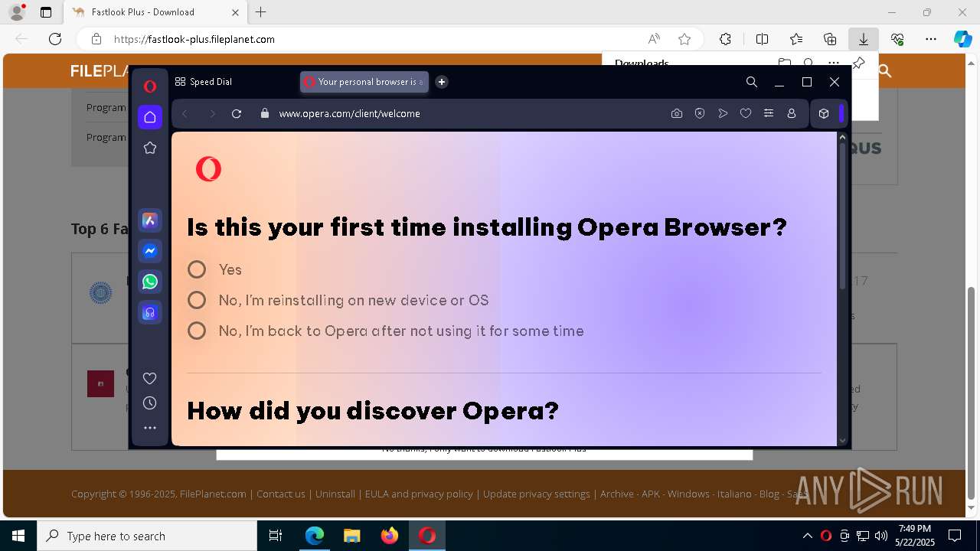Refresh the Edge page
The height and width of the screenshot is (551, 980).
(x=55, y=39)
